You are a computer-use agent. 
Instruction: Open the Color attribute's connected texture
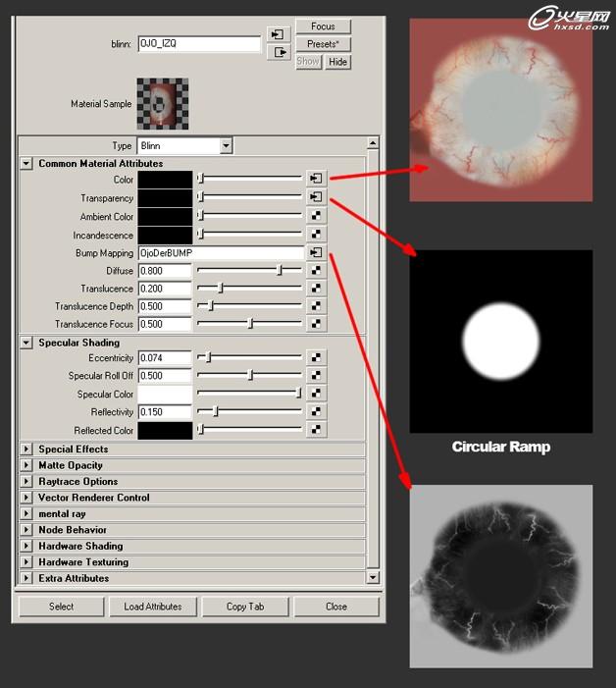coord(316,179)
